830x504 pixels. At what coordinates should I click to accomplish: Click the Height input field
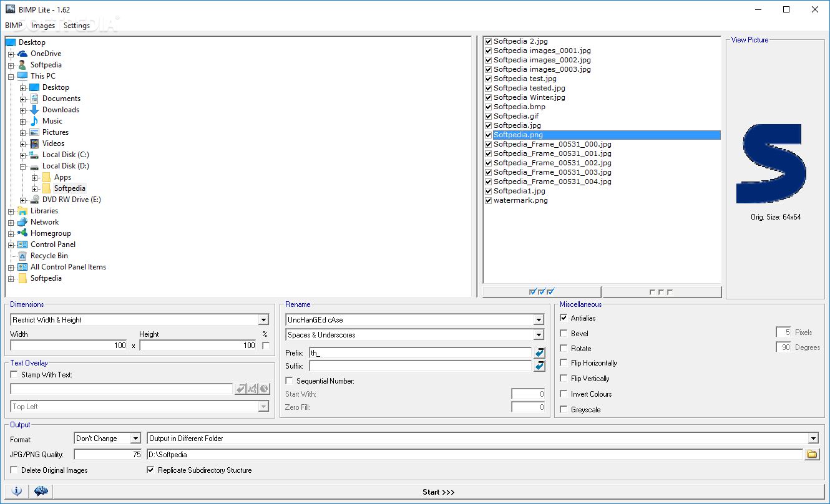(x=198, y=345)
